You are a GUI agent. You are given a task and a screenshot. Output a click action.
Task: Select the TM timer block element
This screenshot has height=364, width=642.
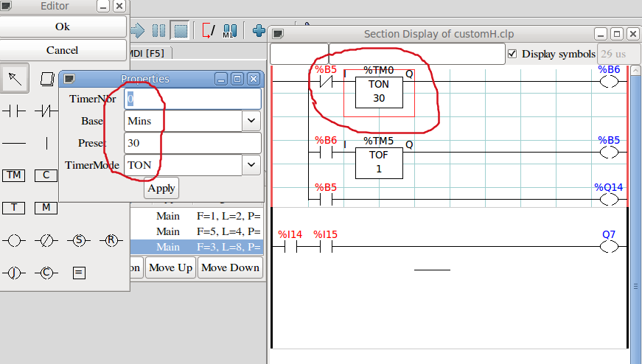tap(14, 175)
